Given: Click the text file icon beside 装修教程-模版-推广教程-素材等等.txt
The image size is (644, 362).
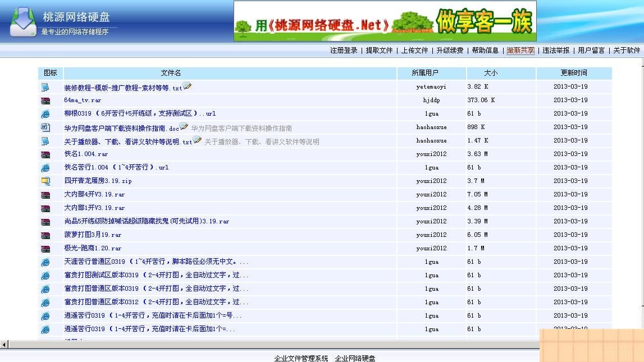Looking at the screenshot, I should point(45,86).
